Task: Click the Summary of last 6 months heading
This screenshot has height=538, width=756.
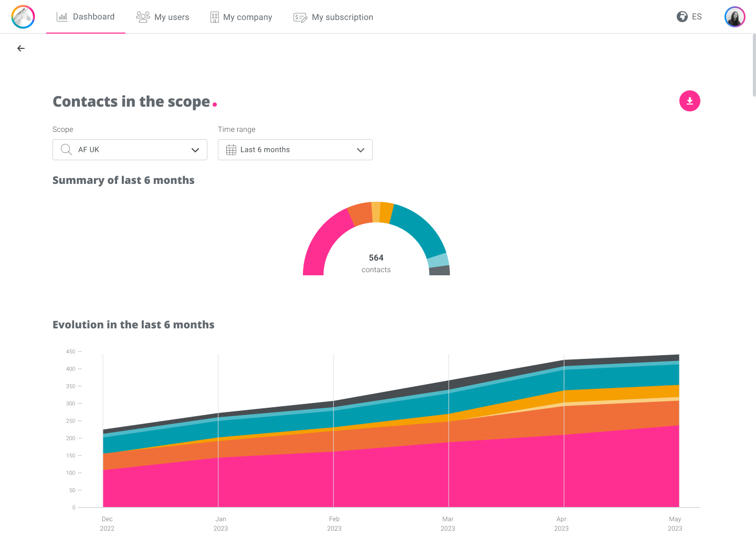Action: tap(123, 180)
